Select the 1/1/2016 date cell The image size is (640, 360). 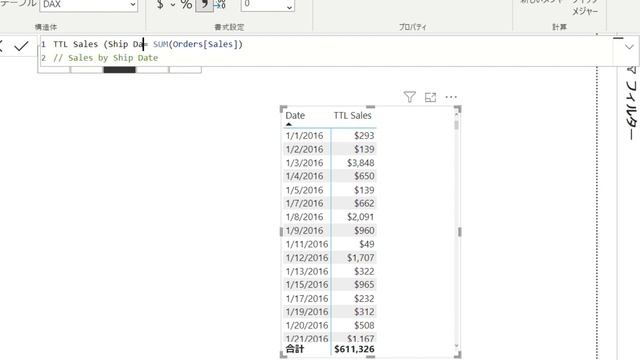click(304, 136)
